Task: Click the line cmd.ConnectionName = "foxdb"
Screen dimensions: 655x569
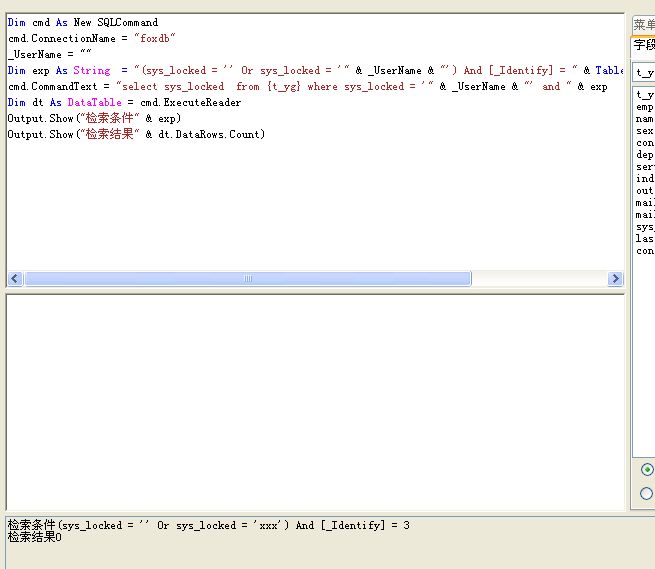Action: pos(91,38)
